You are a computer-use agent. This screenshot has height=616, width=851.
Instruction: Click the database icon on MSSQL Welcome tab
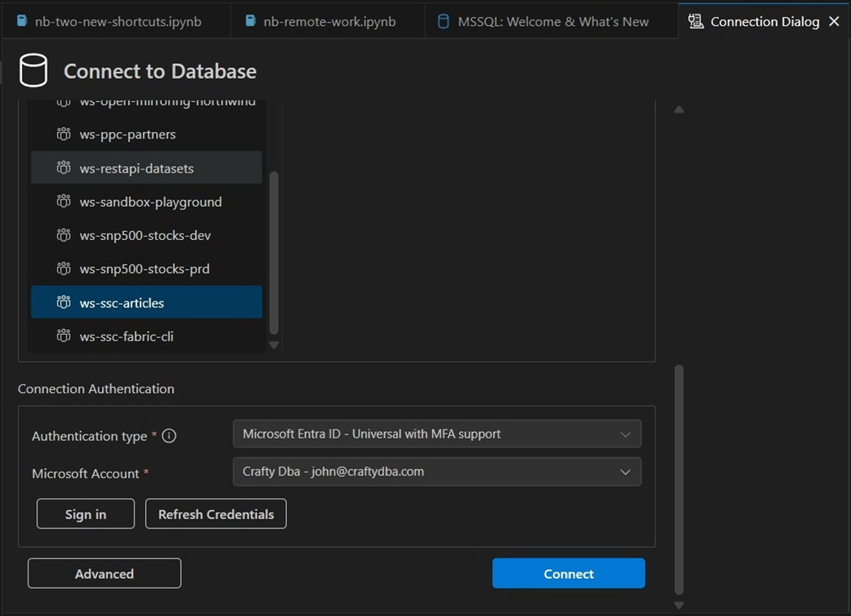[443, 21]
